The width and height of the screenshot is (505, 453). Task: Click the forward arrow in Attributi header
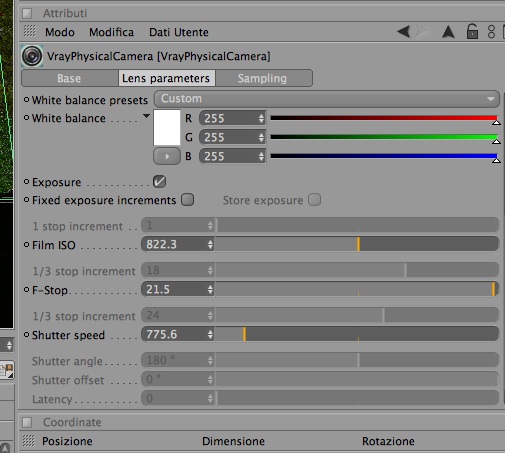[422, 32]
